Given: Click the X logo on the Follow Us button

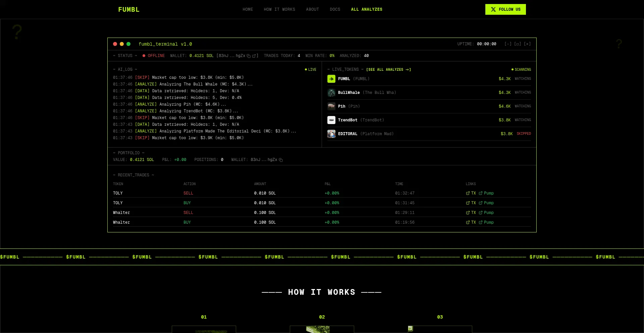Looking at the screenshot, I should point(493,9).
